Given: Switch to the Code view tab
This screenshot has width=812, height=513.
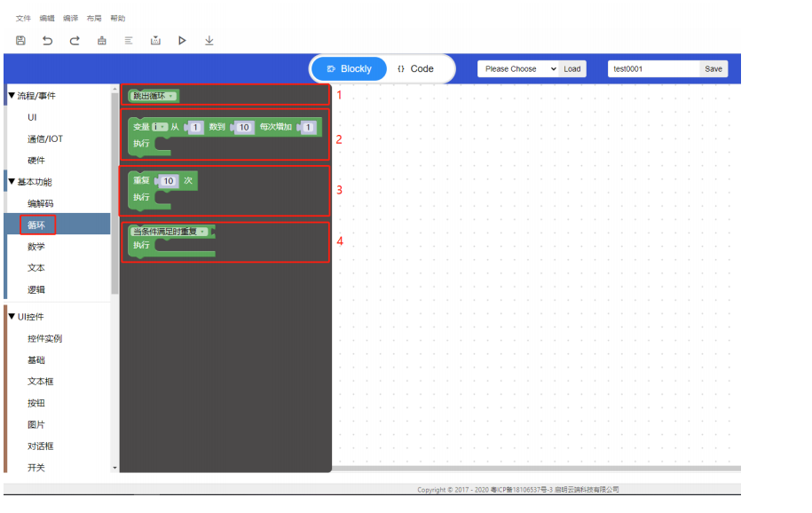Looking at the screenshot, I should pyautogui.click(x=415, y=69).
